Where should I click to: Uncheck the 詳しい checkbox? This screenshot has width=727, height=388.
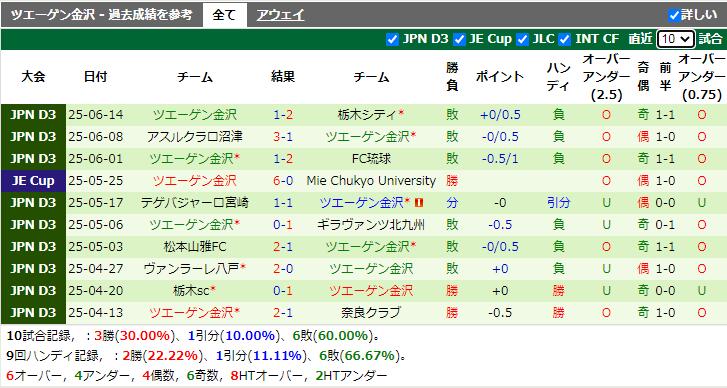[x=674, y=15]
